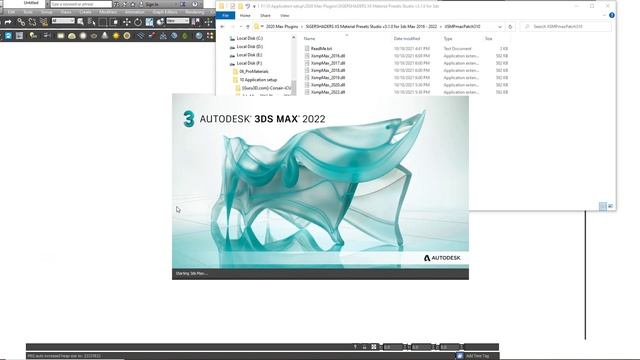
Task: Open the Animation menu in 3ds Max
Action: 135,12
